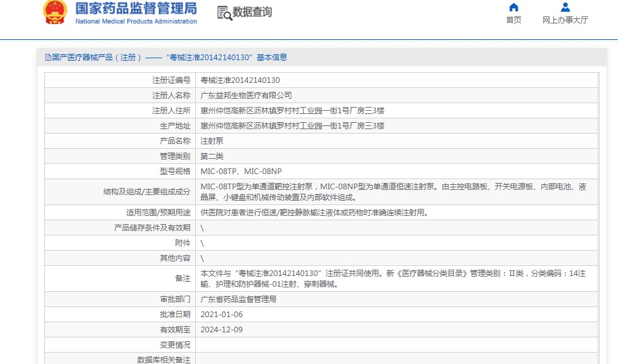Image resolution: width=618 pixels, height=364 pixels.
Task: Click the 2021-01-06 approval date
Action: tap(221, 315)
